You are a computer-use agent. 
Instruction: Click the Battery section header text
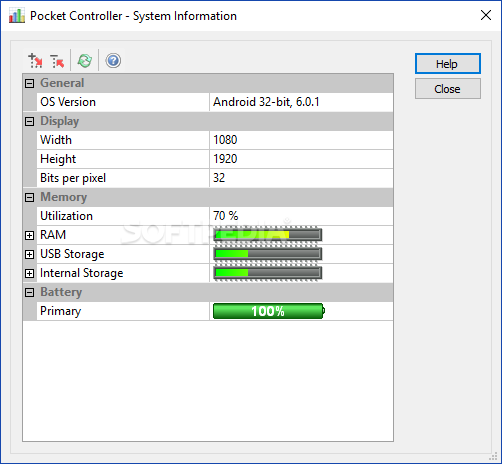click(x=61, y=292)
